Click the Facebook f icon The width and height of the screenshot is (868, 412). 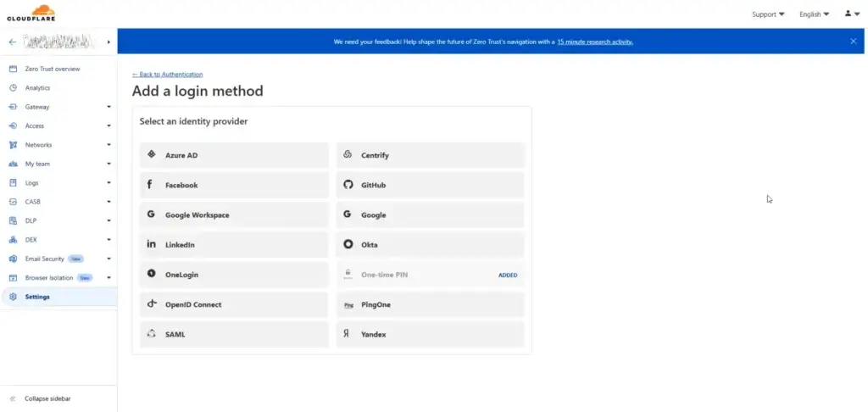tap(149, 185)
